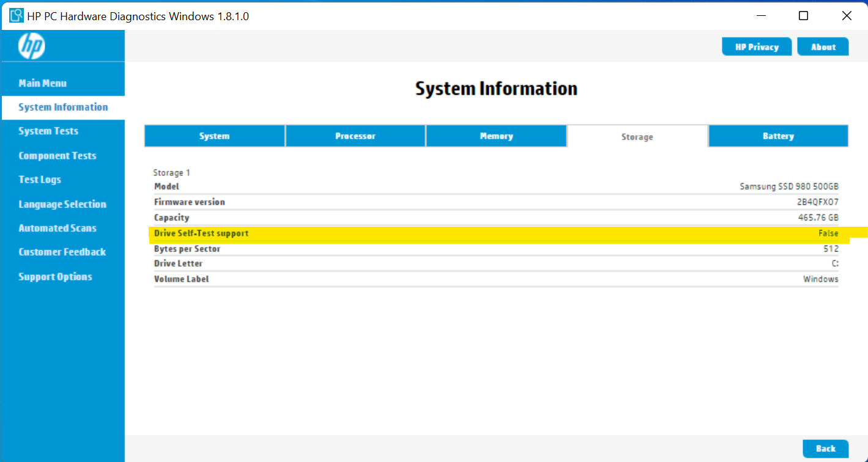Viewport: 868px width, 462px height.
Task: Open Automated Scans page
Action: tap(57, 228)
